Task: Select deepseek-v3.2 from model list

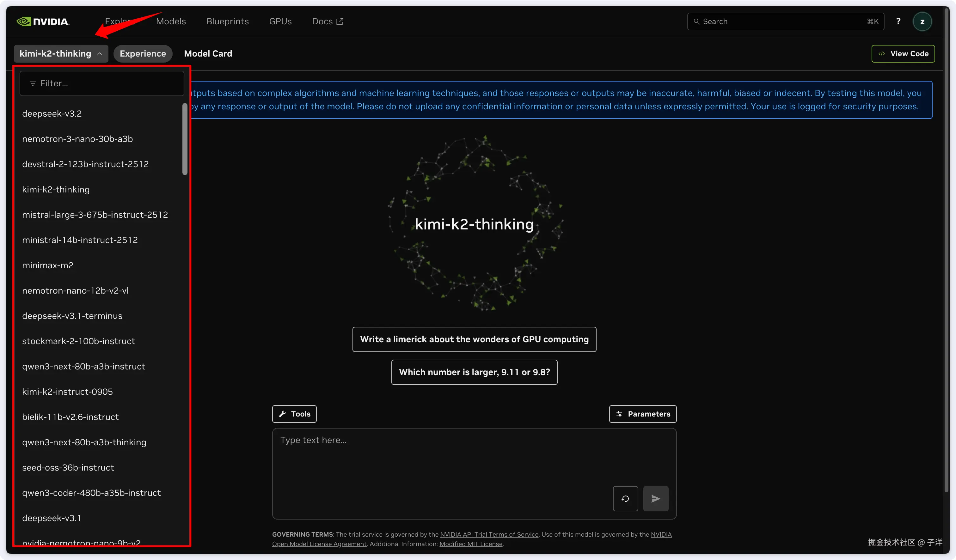Action: click(52, 114)
